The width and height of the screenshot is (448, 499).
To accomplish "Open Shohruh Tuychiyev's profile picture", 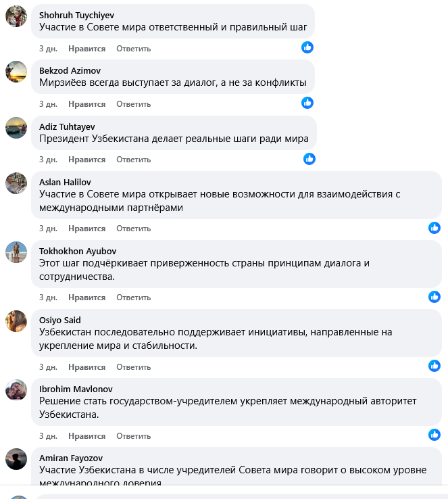I will 16,16.
